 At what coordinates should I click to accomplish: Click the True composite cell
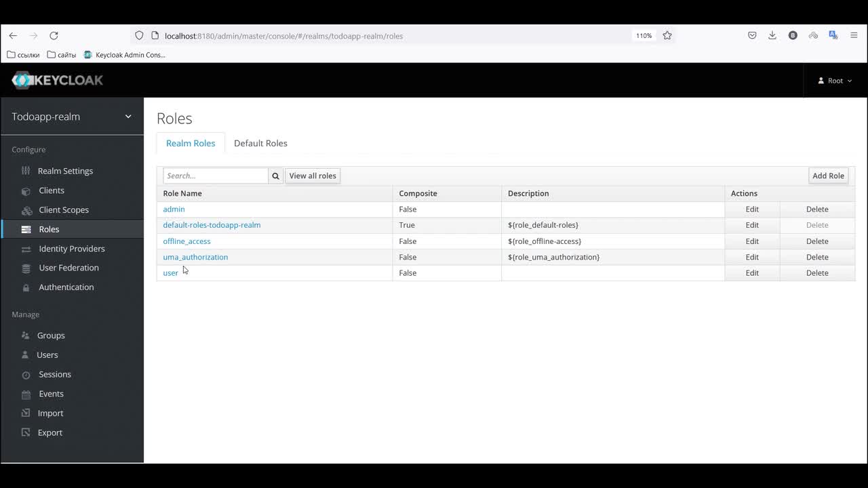click(x=447, y=225)
